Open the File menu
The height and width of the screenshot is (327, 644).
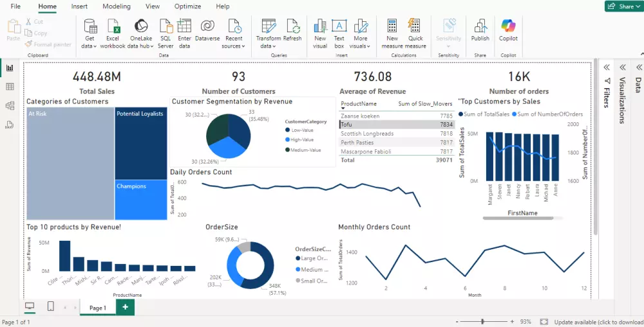tap(15, 6)
